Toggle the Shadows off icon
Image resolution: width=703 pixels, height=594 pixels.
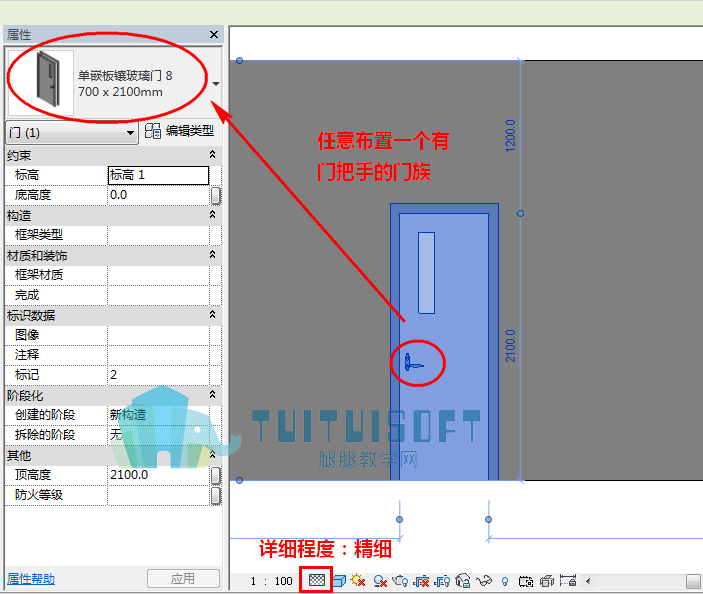coord(380,581)
